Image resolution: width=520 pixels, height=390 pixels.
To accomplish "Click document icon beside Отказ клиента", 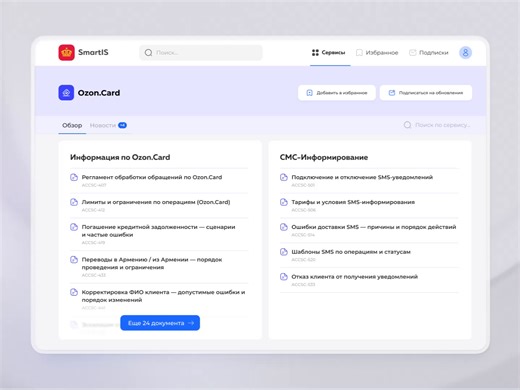I will [284, 277].
